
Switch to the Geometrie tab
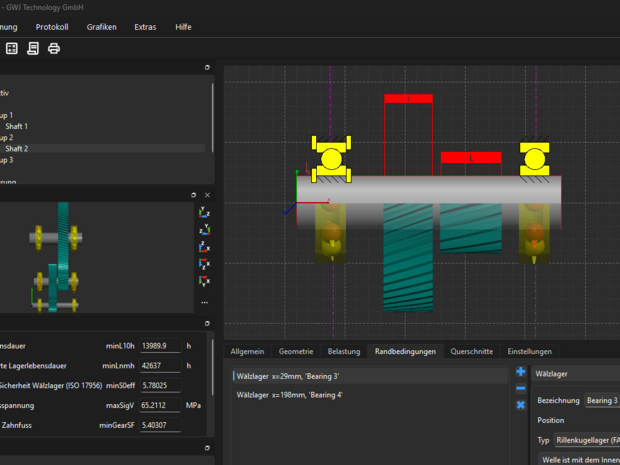(x=296, y=352)
